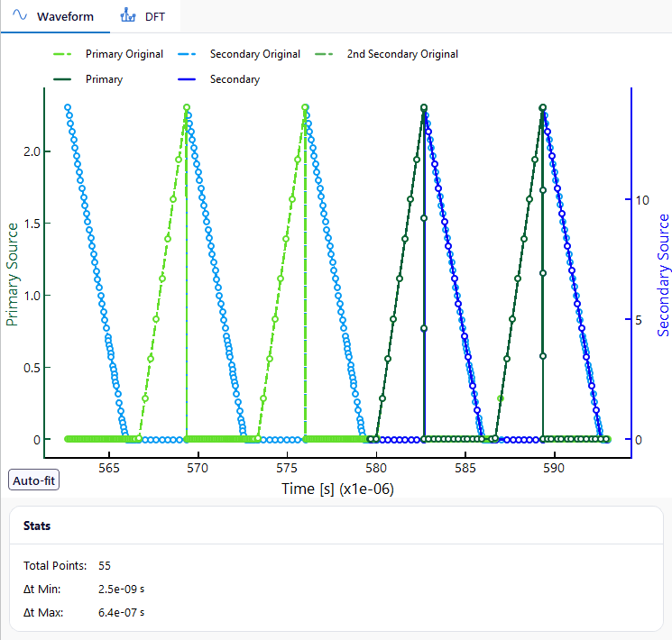Click the 2nd Secondary Original green legend line
The height and width of the screenshot is (640, 672).
[x=324, y=54]
